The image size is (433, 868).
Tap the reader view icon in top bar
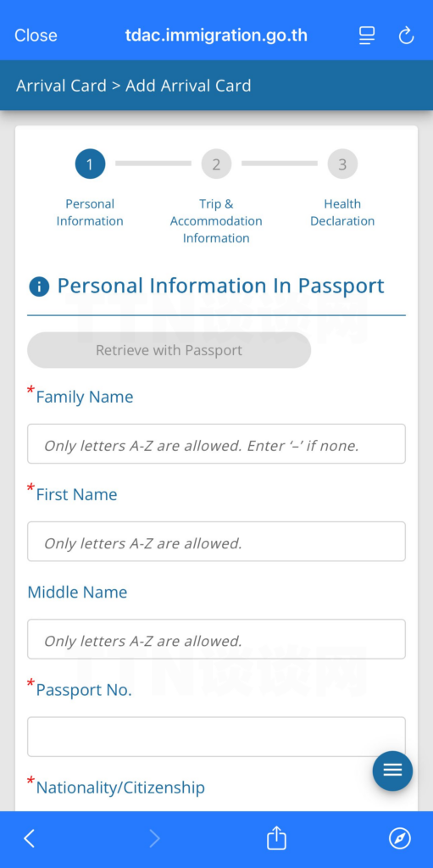click(367, 36)
